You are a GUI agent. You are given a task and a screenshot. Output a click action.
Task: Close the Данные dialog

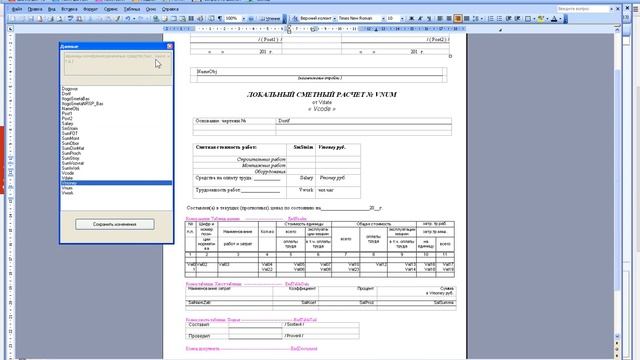click(x=169, y=46)
